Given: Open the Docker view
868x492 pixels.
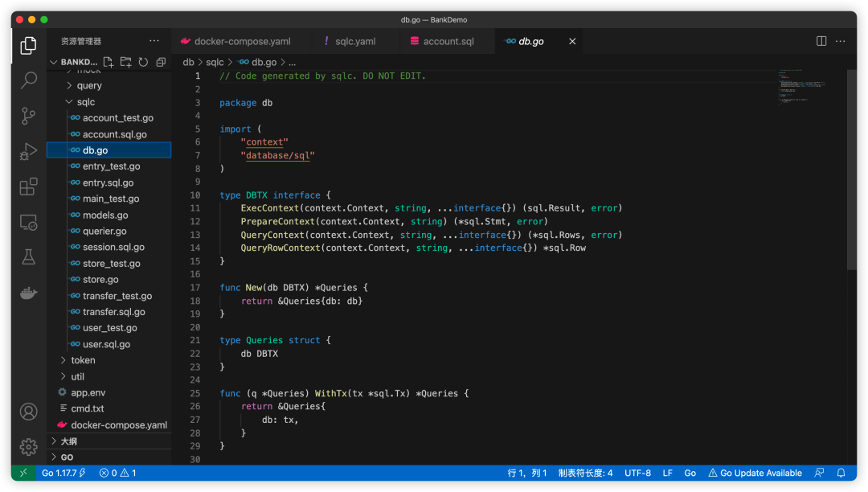Looking at the screenshot, I should point(28,292).
